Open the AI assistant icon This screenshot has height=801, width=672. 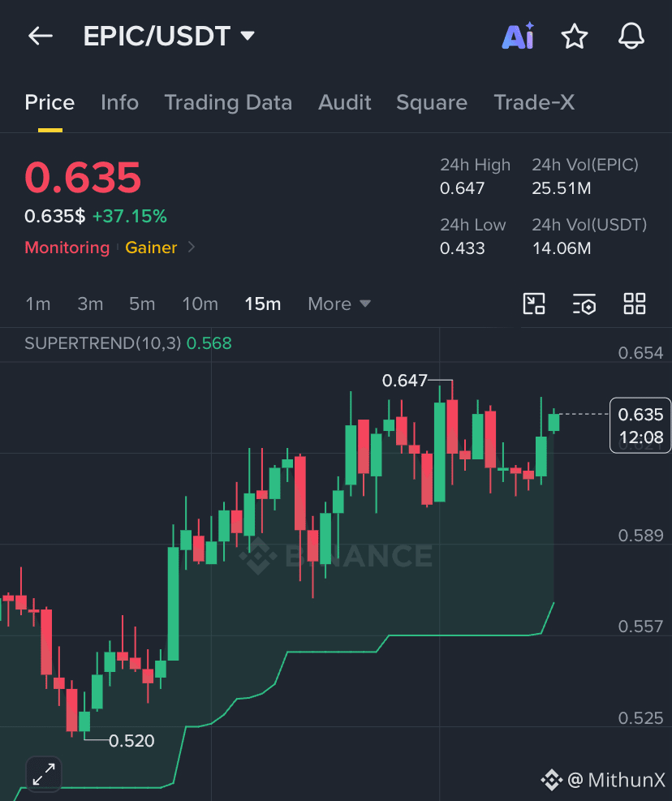point(519,37)
